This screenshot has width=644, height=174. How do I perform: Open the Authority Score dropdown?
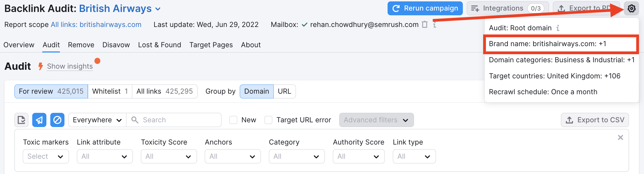click(359, 156)
